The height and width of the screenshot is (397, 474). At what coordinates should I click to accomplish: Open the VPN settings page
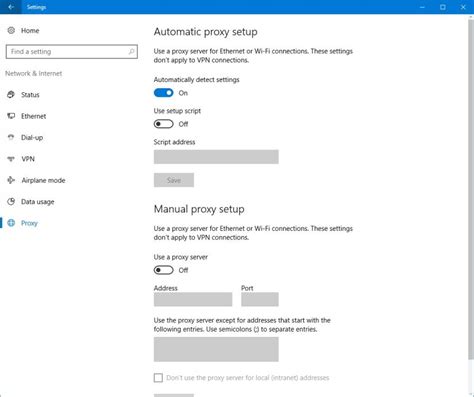pos(28,159)
